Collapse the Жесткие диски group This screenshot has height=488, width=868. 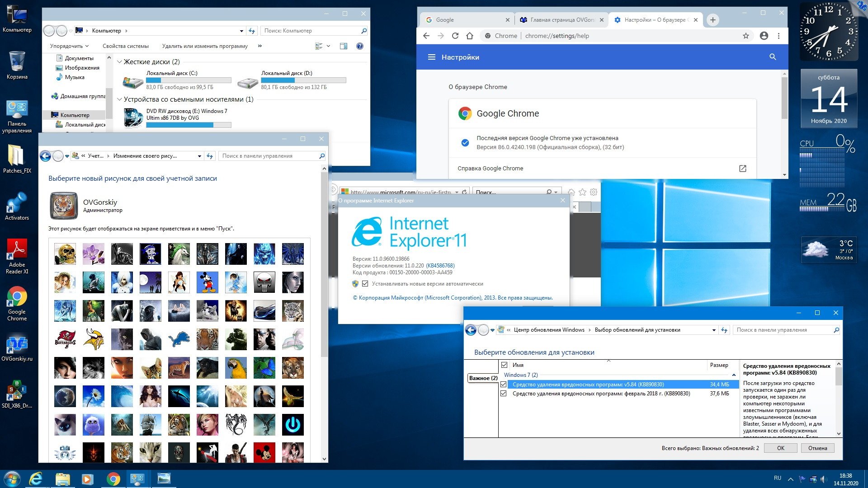coord(119,62)
